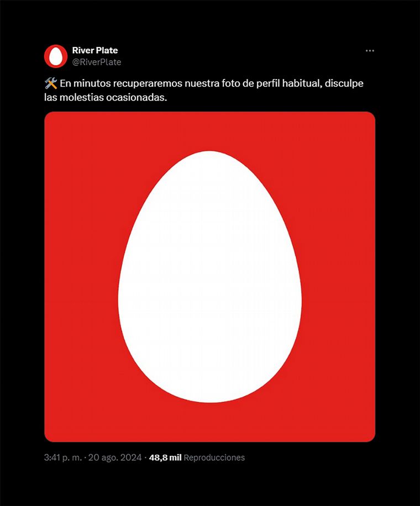The image size is (420, 506).
Task: Open the River Plate egg profile avatar
Action: (55, 56)
